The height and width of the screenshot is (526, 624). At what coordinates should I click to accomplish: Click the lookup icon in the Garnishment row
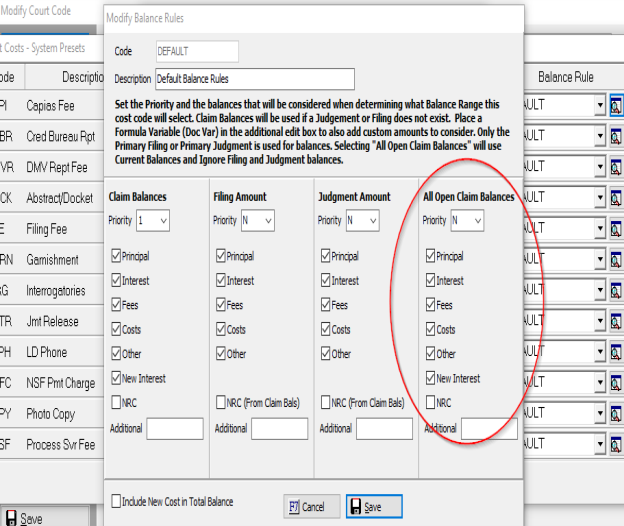coord(616,260)
